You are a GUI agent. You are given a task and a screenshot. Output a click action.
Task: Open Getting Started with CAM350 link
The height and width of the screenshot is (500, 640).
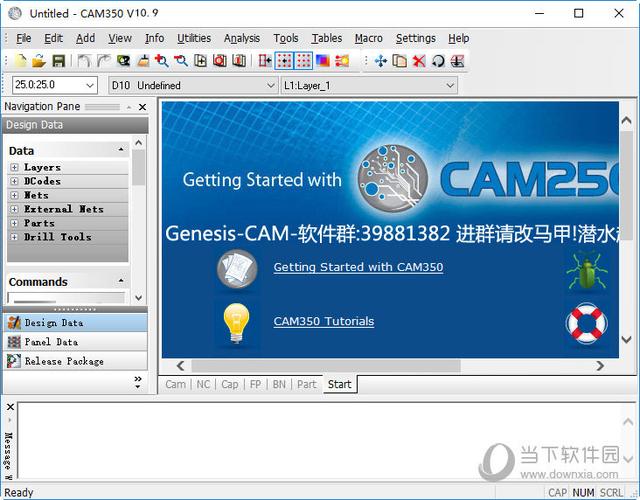(358, 267)
